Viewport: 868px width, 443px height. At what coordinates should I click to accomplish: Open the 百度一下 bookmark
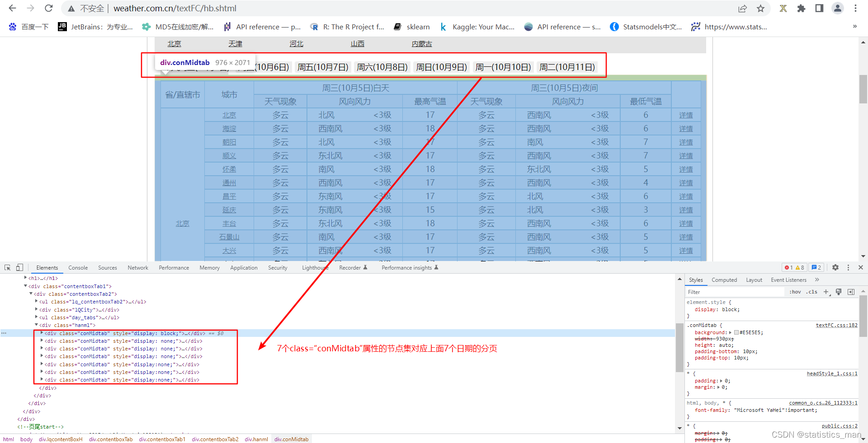click(28, 27)
